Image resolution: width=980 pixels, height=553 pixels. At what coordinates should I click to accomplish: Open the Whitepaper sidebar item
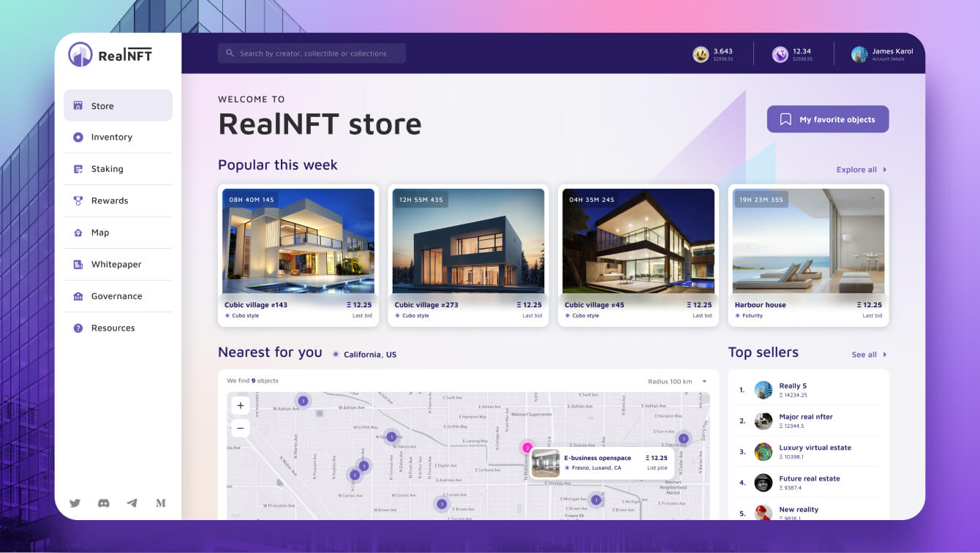(x=78, y=264)
